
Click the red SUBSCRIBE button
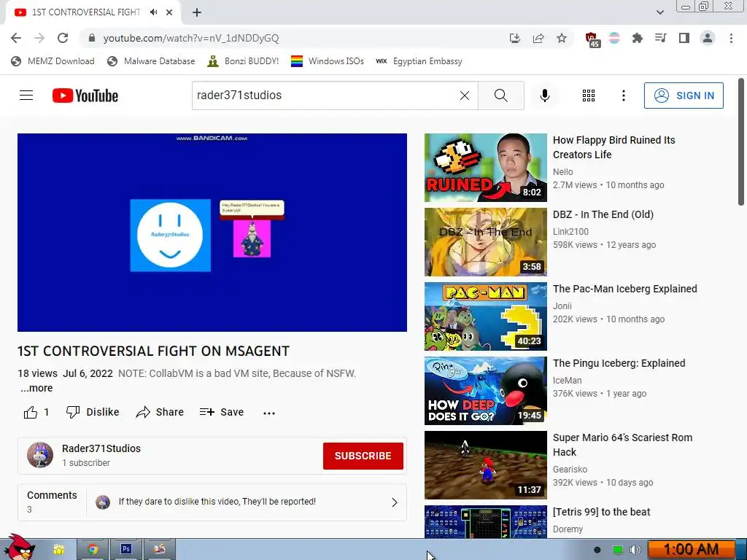(363, 456)
